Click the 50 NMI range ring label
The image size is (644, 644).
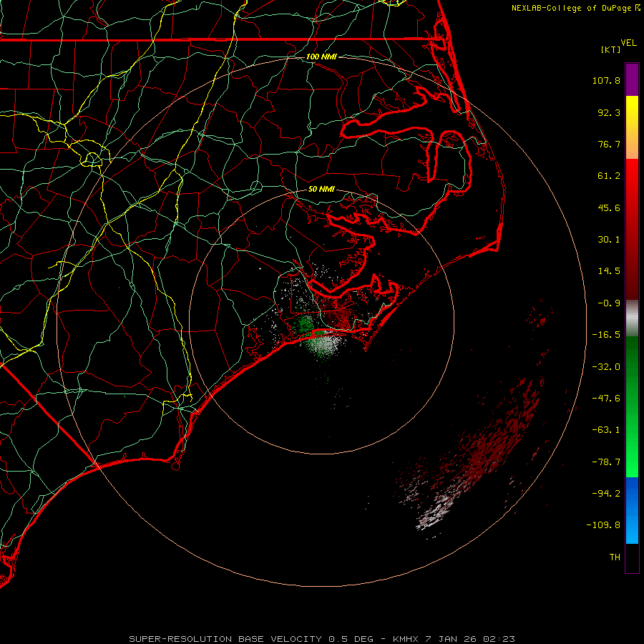pos(321,189)
